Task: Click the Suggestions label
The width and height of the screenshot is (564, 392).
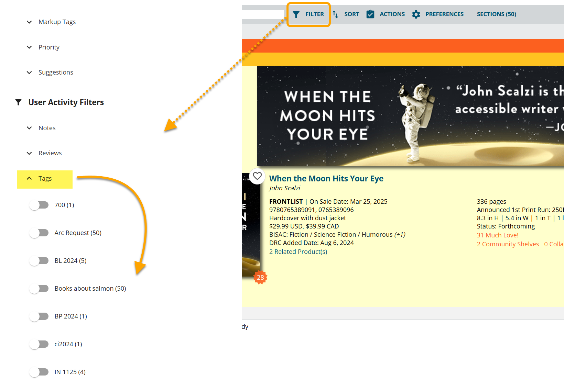Action: click(x=56, y=72)
